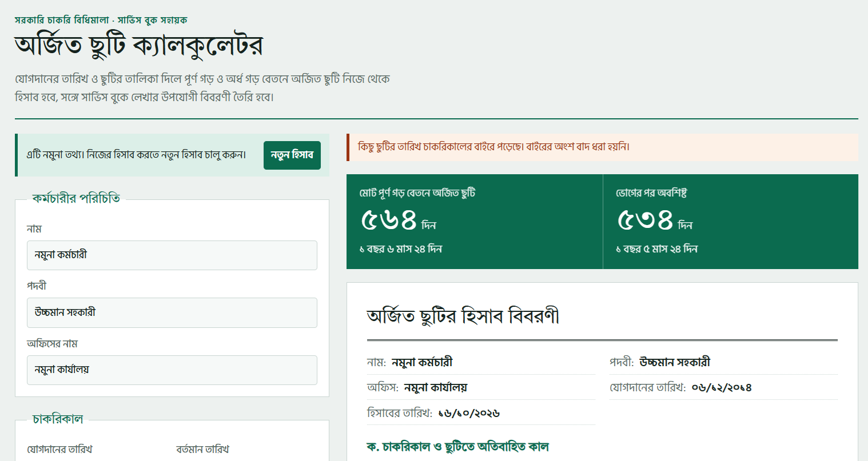
Task: Click the ১ বছর ৫ মাস ২৪ দিন text
Action: pyautogui.click(x=657, y=249)
